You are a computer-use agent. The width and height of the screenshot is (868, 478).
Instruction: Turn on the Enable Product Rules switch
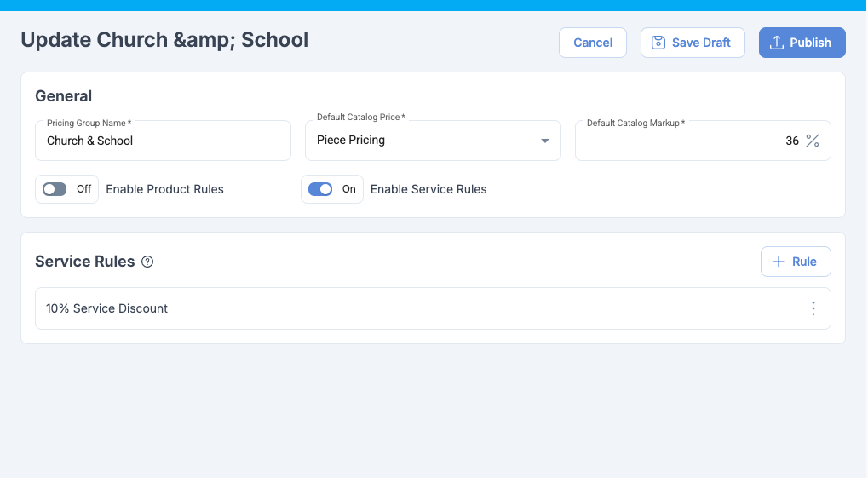[x=55, y=189]
